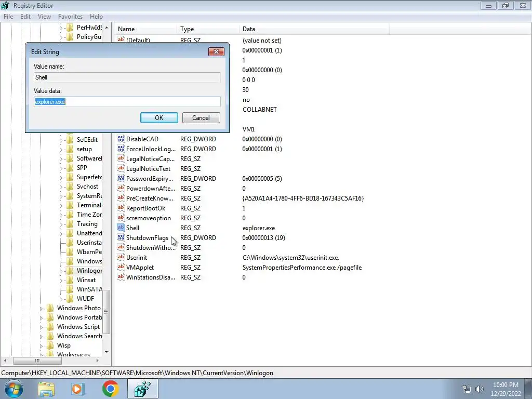Screen dimensions: 532x399
Task: Expand the setup key arrow
Action: [61, 149]
